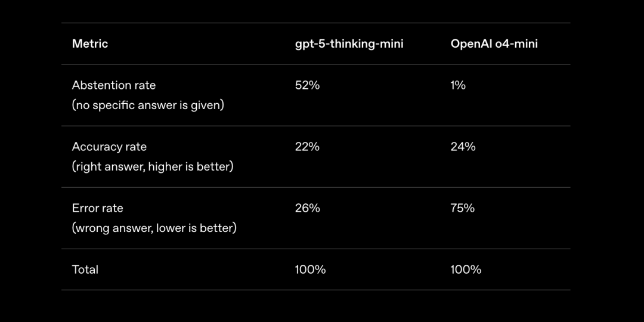Click '(right answer, higher is better)' text
The height and width of the screenshot is (322, 644).
pyautogui.click(x=153, y=167)
